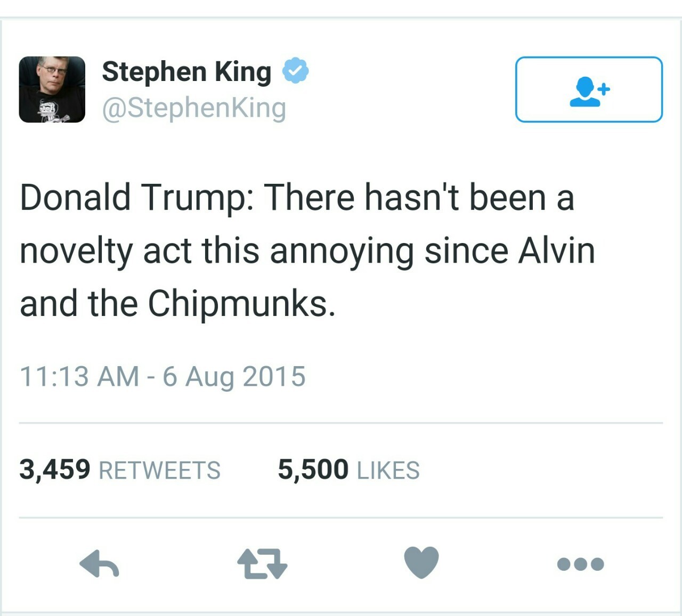Click the Stephen King display name

pyautogui.click(x=186, y=71)
